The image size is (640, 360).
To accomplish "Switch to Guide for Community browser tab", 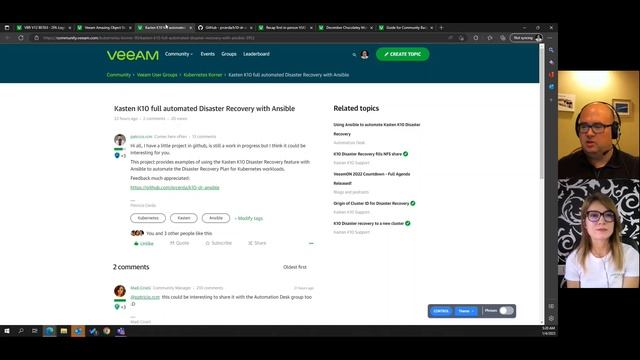I will pos(406,27).
